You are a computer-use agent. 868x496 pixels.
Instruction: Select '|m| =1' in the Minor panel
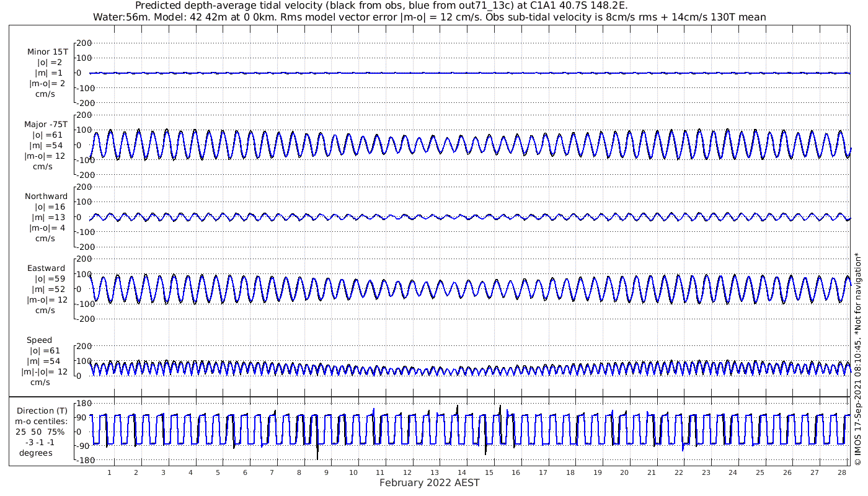point(49,73)
